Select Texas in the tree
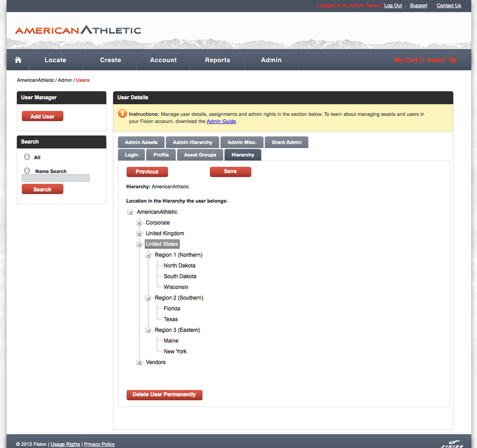This screenshot has height=448, width=477. tap(171, 319)
